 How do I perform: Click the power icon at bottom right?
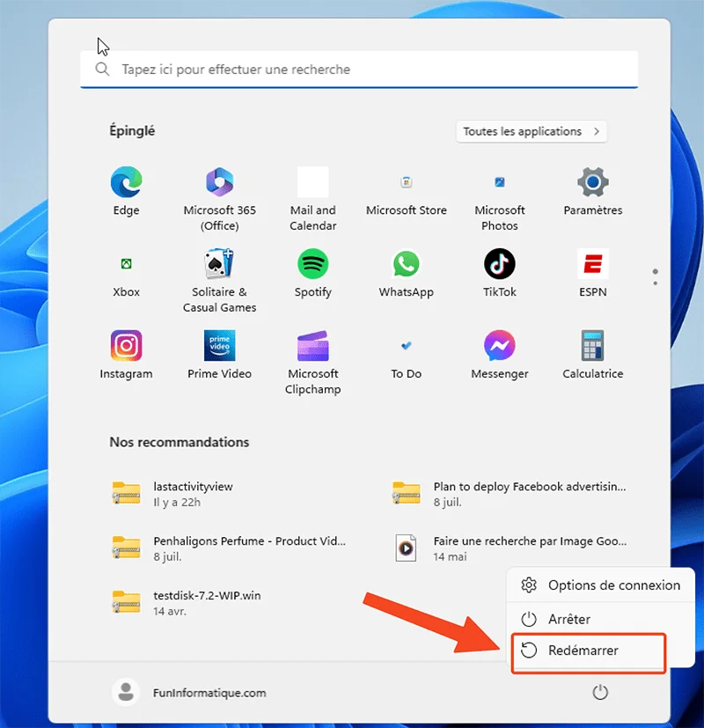600,692
